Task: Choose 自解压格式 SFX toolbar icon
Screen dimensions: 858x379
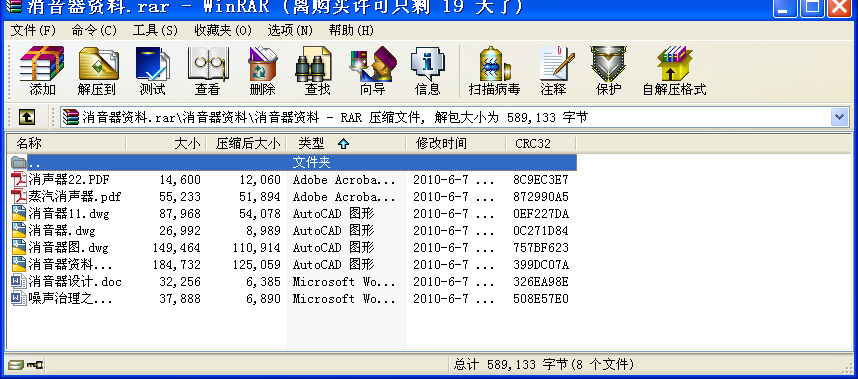Action: (674, 71)
